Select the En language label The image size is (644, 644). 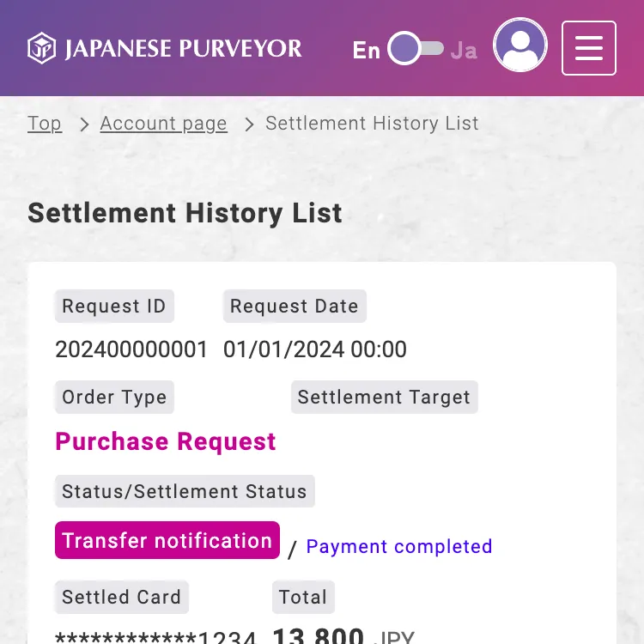pos(366,50)
